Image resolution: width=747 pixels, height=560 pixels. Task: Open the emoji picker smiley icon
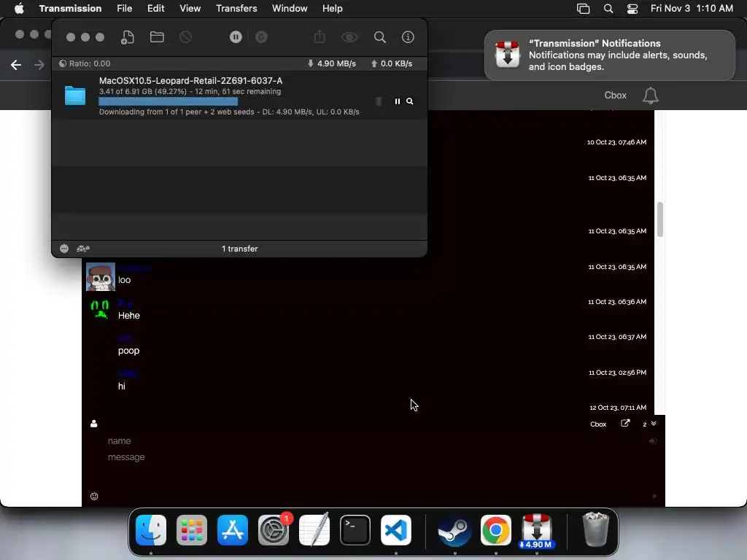[x=94, y=496]
